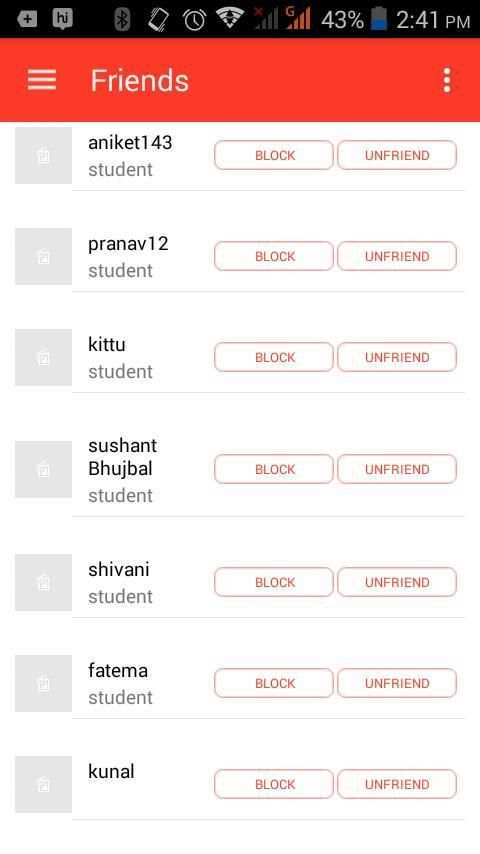This screenshot has height=854, width=480.
Task: Tap the alarm clock status icon
Action: point(194,20)
